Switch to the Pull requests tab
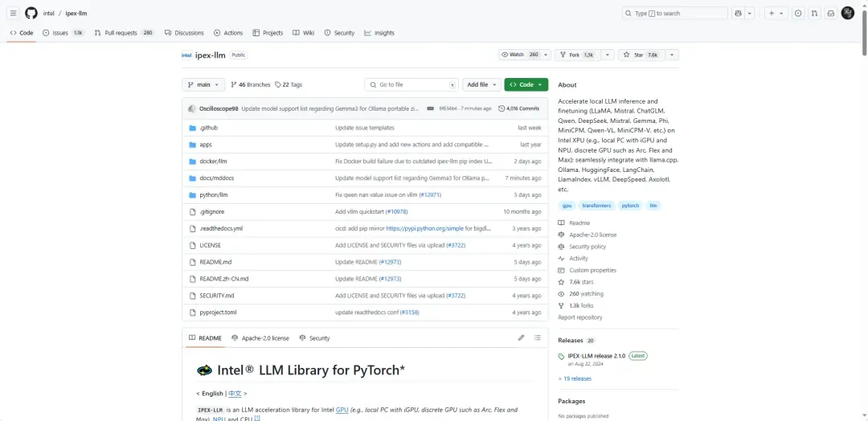The image size is (868, 421). pos(124,33)
